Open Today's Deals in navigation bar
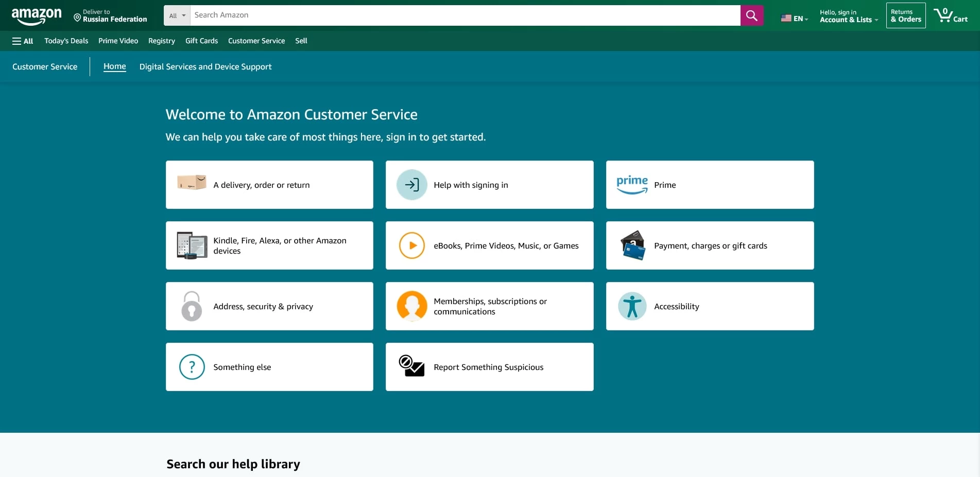This screenshot has height=477, width=980. coord(66,41)
